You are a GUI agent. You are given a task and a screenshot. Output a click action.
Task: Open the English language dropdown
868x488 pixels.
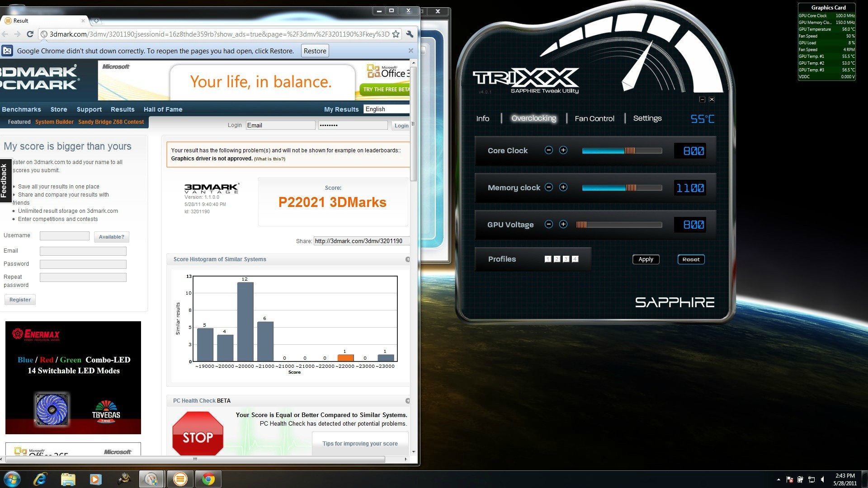point(387,109)
